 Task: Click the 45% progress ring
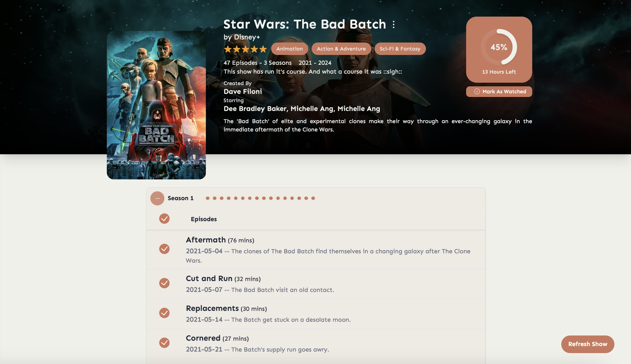click(x=499, y=47)
